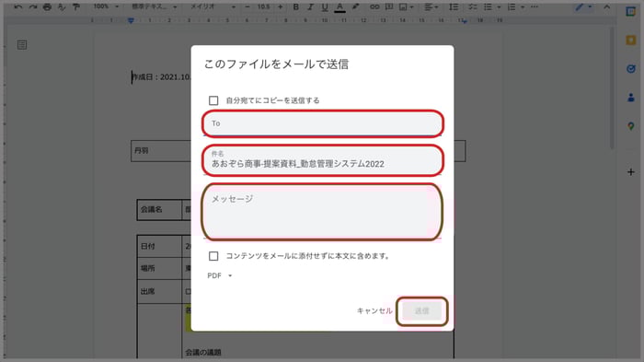Image resolution: width=644 pixels, height=362 pixels.
Task: Open the bulleted list options arrow
Action: 499,7
